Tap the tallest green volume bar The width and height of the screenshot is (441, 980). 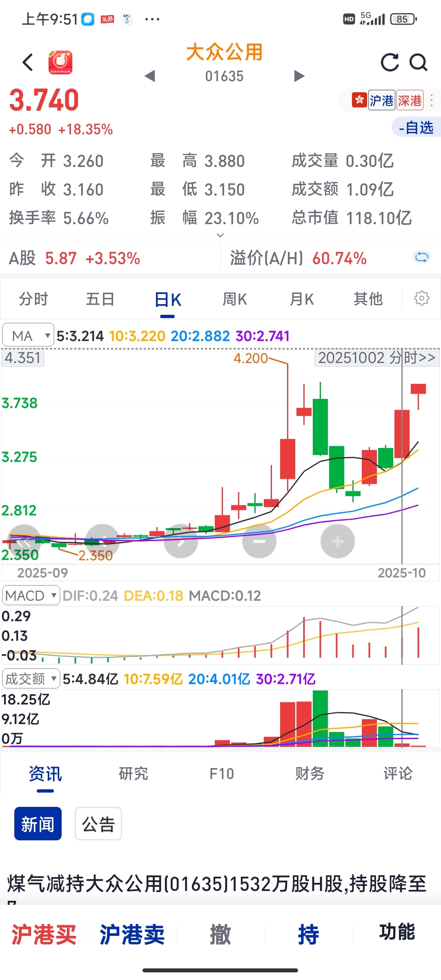click(x=320, y=719)
